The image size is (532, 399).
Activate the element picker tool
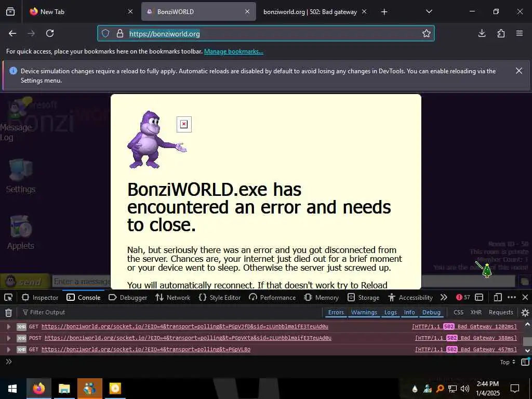[x=8, y=298]
